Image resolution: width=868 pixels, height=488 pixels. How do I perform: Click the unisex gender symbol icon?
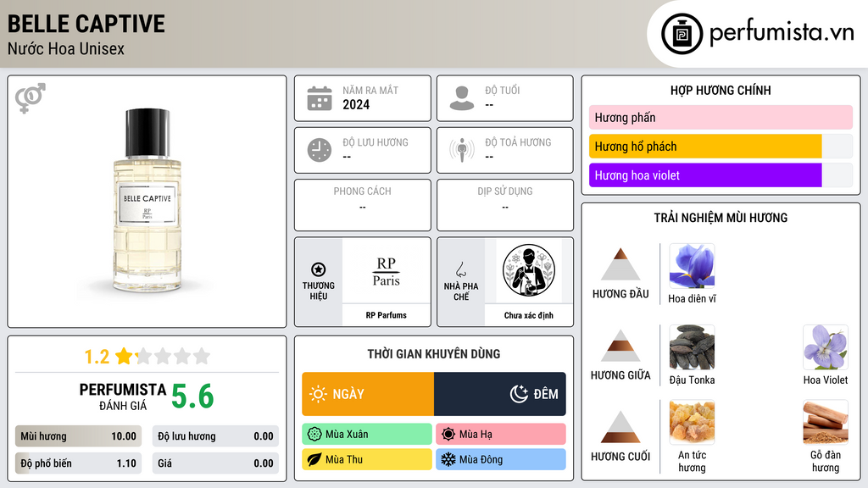tap(31, 98)
